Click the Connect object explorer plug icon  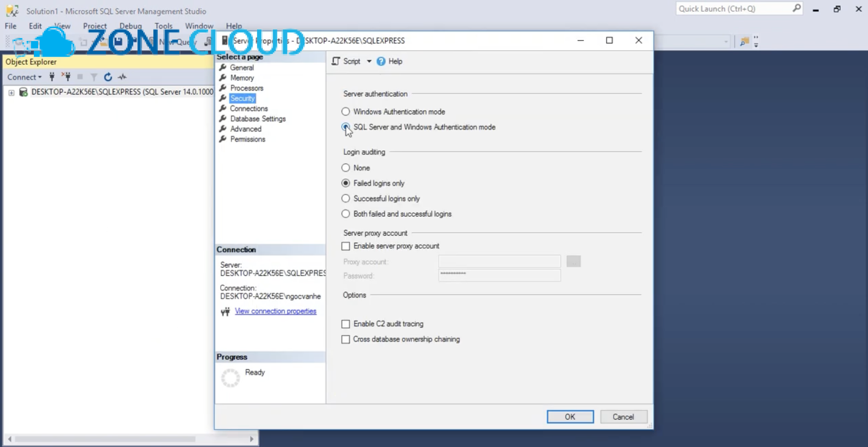(52, 77)
